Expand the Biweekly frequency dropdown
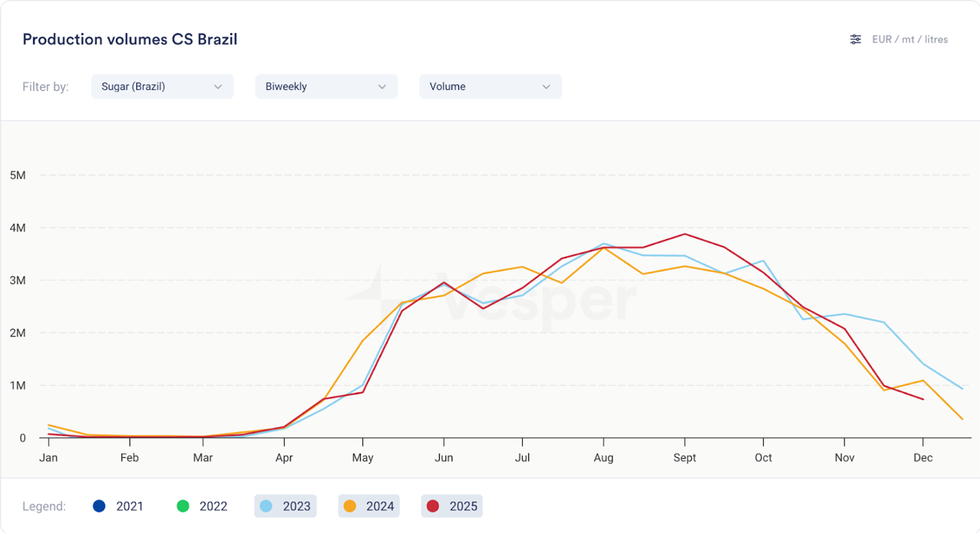 pyautogui.click(x=326, y=86)
